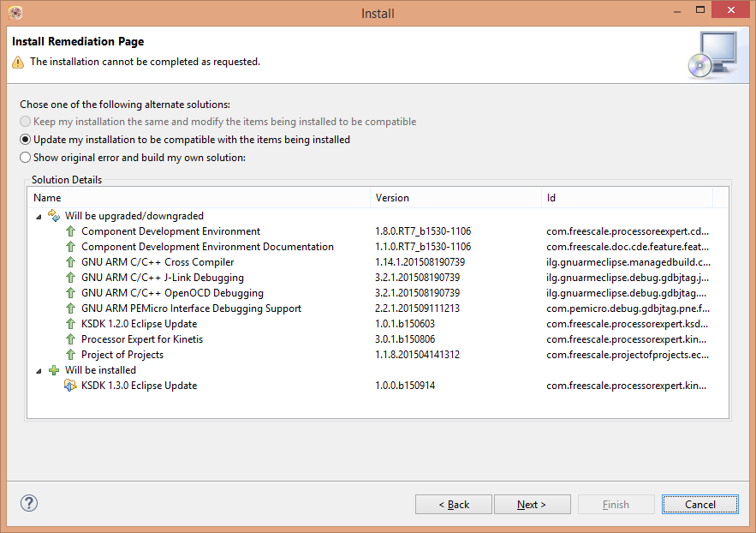The image size is (756, 533).
Task: Click the Version column header
Action: pos(456,198)
